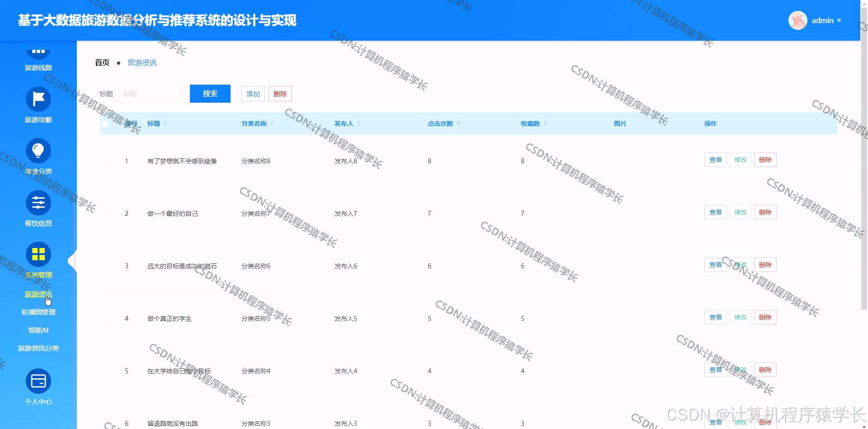The width and height of the screenshot is (868, 429).
Task: Select 智能AI in the sidebar submenu
Action: click(38, 330)
